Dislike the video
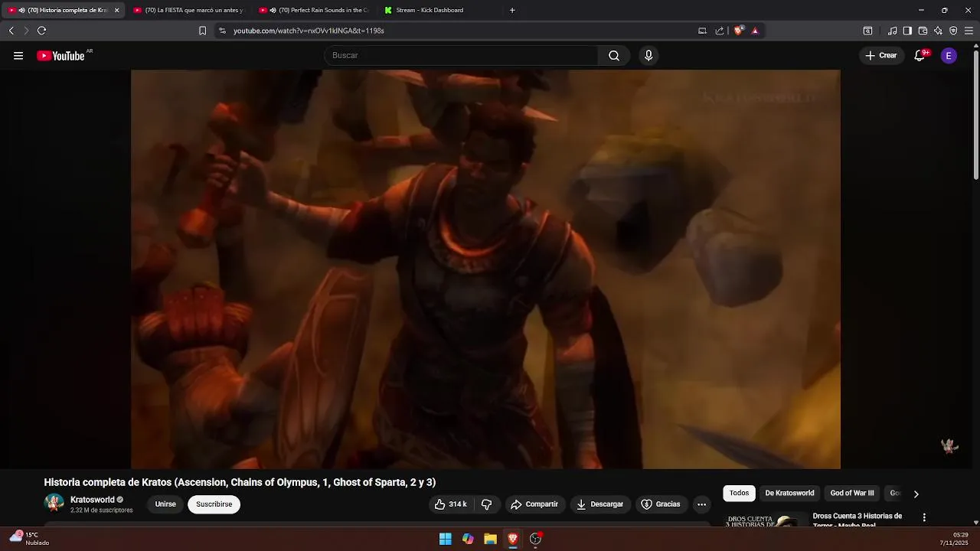Screen dimensions: 980x551 486,504
